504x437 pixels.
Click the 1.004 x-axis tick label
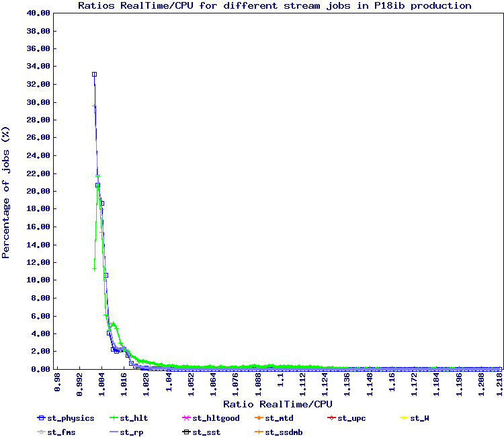[x=102, y=385]
